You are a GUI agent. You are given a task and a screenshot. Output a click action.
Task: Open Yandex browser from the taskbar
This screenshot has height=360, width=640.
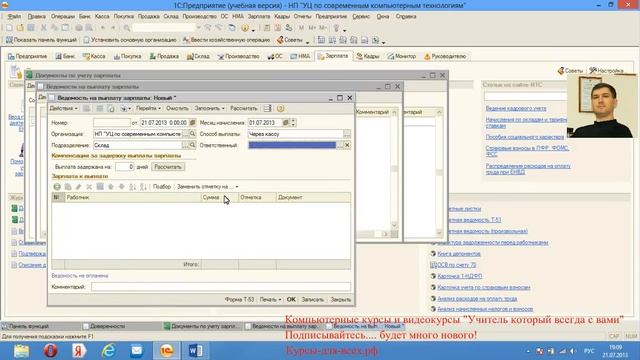[79, 351]
